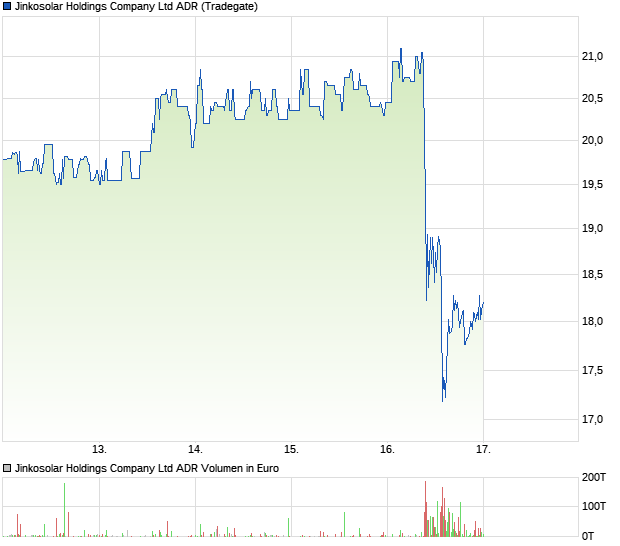Click the 20,5 price axis label

tap(592, 98)
